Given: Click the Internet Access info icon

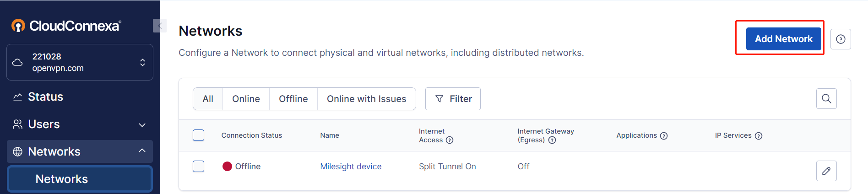Looking at the screenshot, I should [x=450, y=140].
